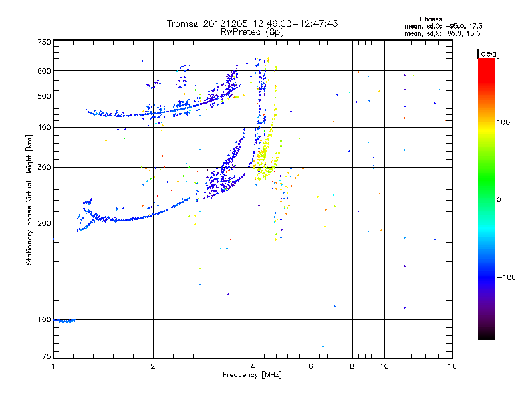Image resolution: width=532 pixels, height=399 pixels.
Task: Click the x-axis tick label "4"
Action: 253,366
